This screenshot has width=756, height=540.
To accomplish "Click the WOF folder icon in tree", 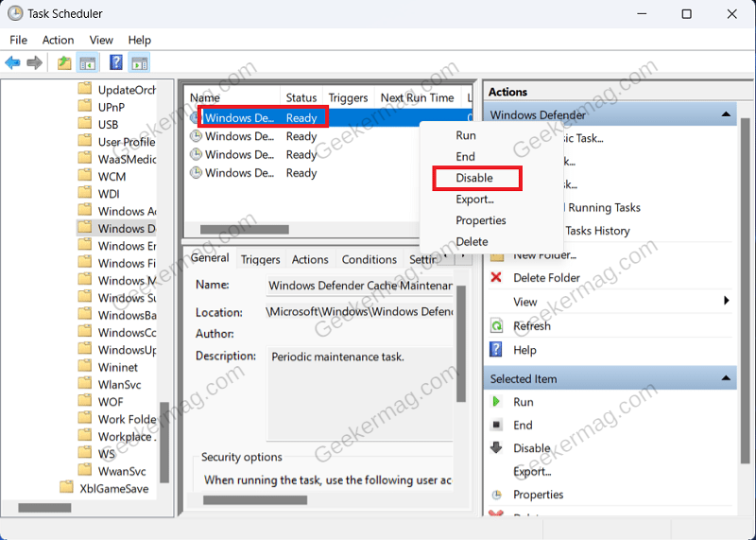I will coord(85,401).
